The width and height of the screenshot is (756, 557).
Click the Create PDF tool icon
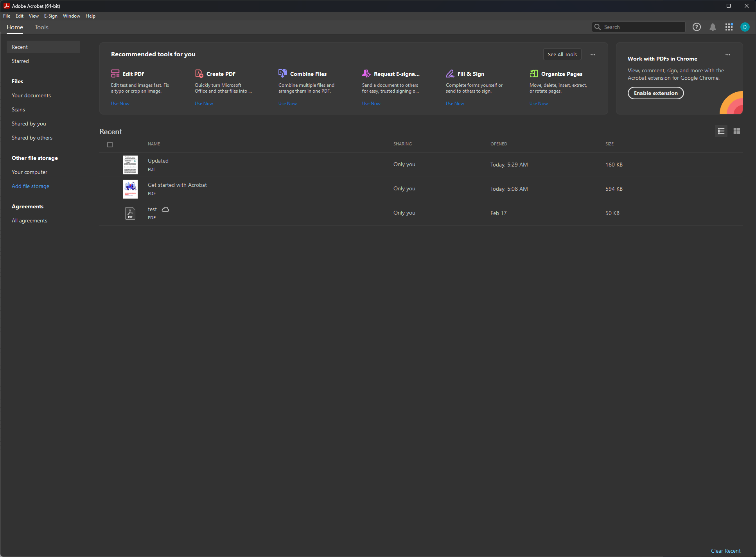coord(199,73)
